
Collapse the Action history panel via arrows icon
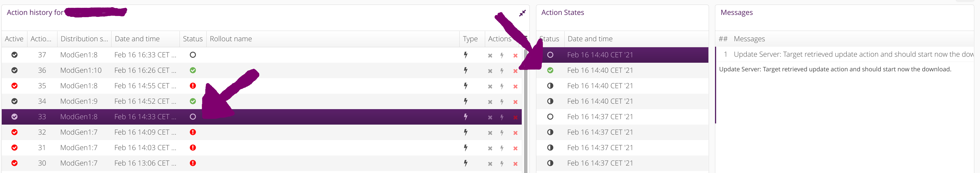coord(523,13)
